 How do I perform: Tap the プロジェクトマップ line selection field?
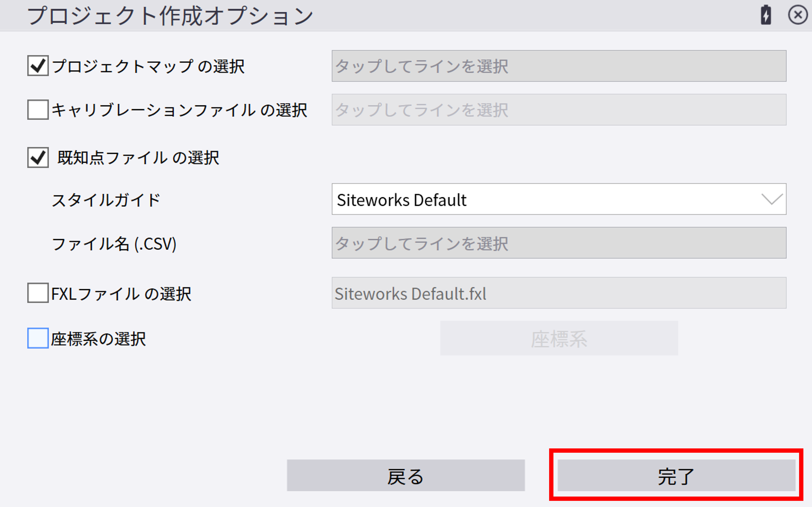(558, 66)
